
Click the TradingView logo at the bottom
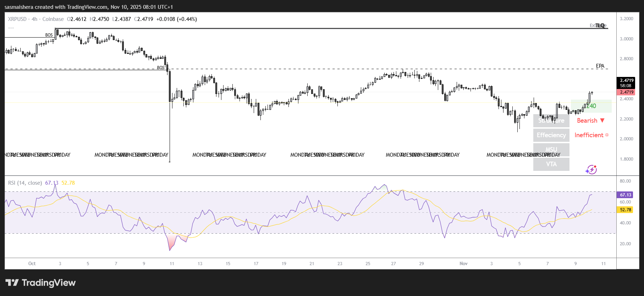pyautogui.click(x=40, y=283)
